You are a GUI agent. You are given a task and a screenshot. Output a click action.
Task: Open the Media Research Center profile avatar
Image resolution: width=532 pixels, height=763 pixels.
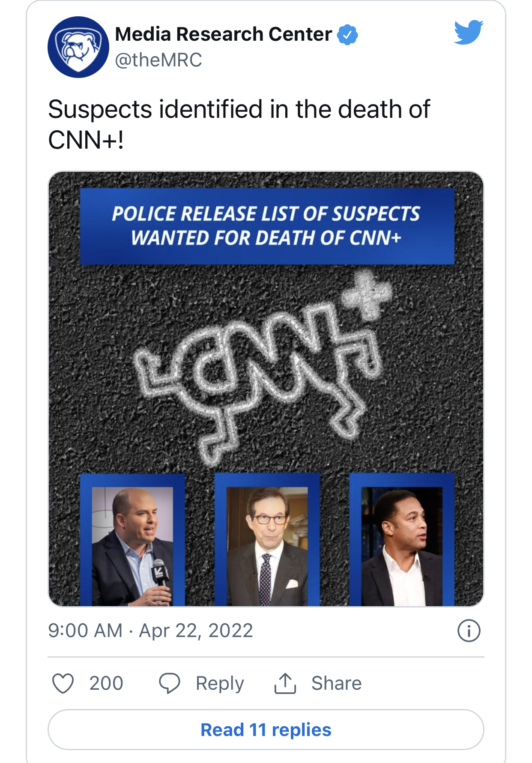78,47
